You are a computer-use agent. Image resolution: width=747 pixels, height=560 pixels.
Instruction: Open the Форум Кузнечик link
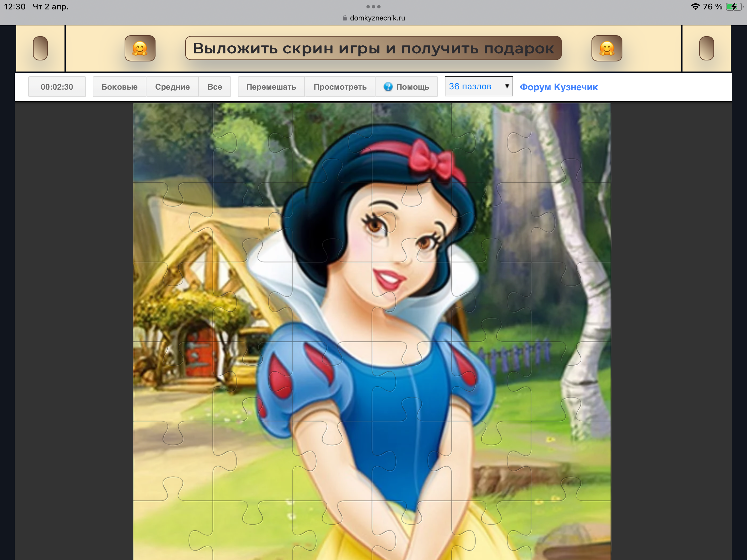[x=559, y=87]
